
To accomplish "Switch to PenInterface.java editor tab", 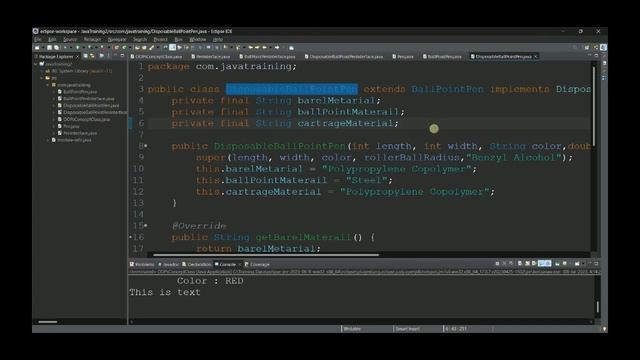I will pyautogui.click(x=211, y=57).
